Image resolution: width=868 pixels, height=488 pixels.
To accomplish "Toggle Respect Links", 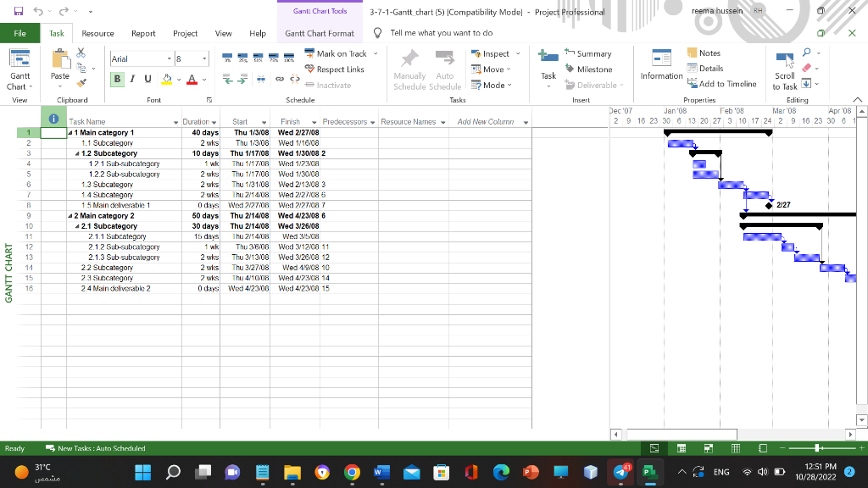I will pyautogui.click(x=334, y=69).
